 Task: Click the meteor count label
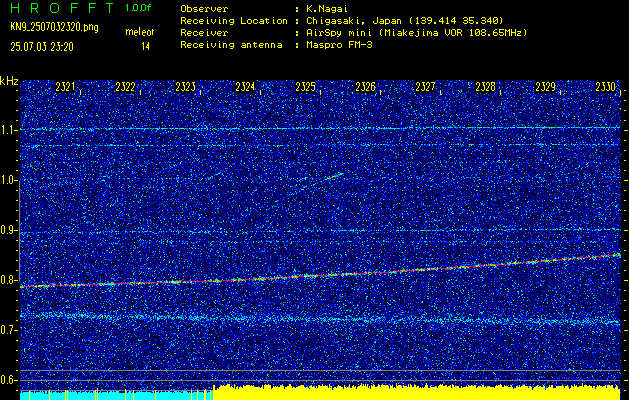pyautogui.click(x=140, y=32)
